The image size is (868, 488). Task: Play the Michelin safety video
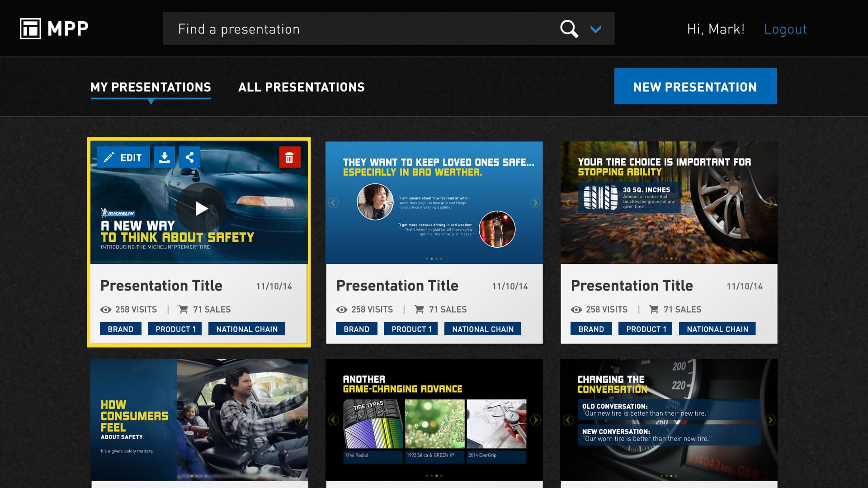(x=201, y=208)
